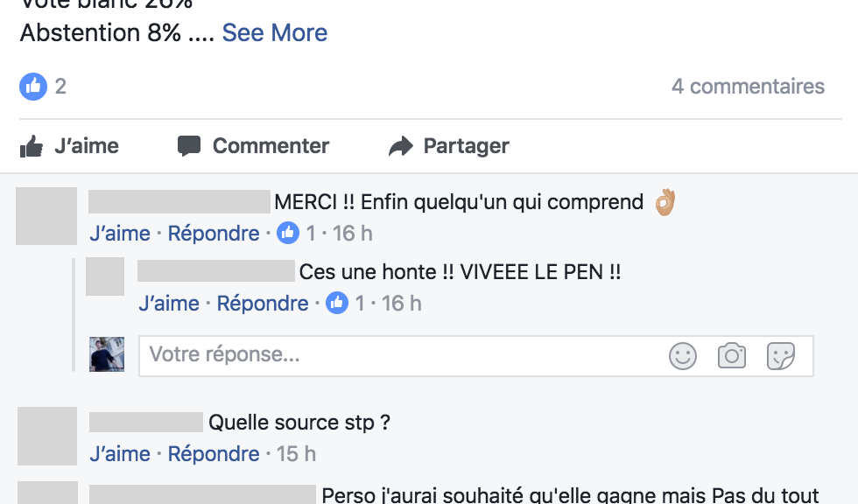Screen dimensions: 858x504
Task: Click the OK hand emoji in comment
Action: (665, 202)
